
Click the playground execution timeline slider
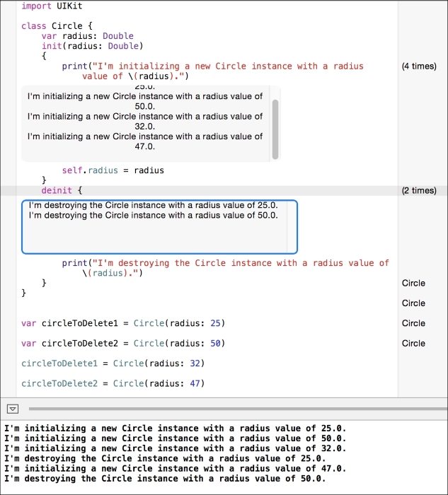point(239,409)
